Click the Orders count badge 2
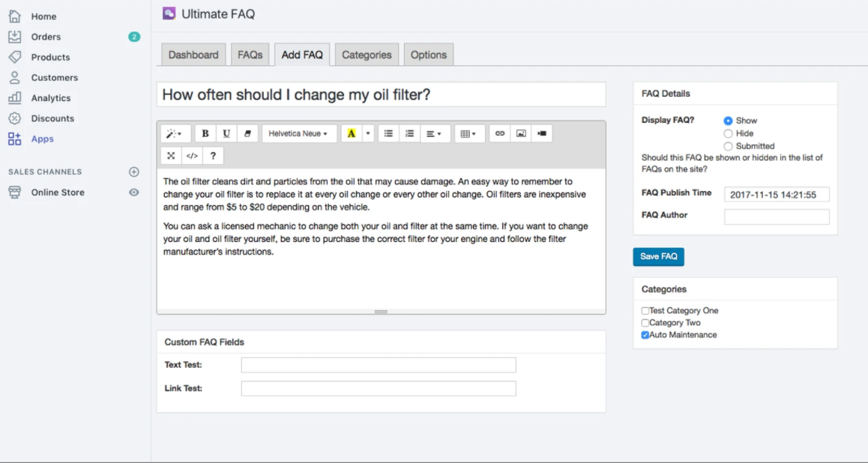The height and width of the screenshot is (463, 868). click(x=134, y=37)
